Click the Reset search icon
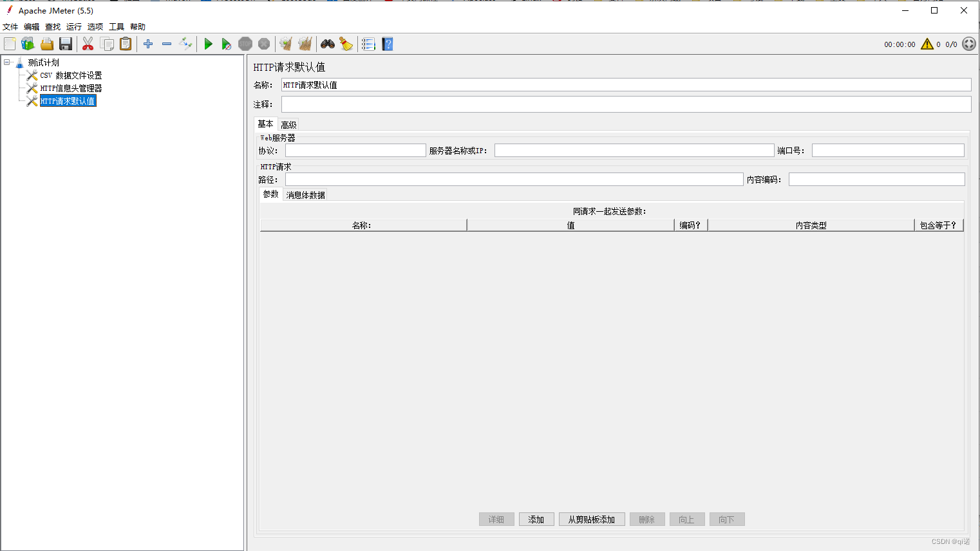Image resolution: width=980 pixels, height=551 pixels. tap(346, 44)
